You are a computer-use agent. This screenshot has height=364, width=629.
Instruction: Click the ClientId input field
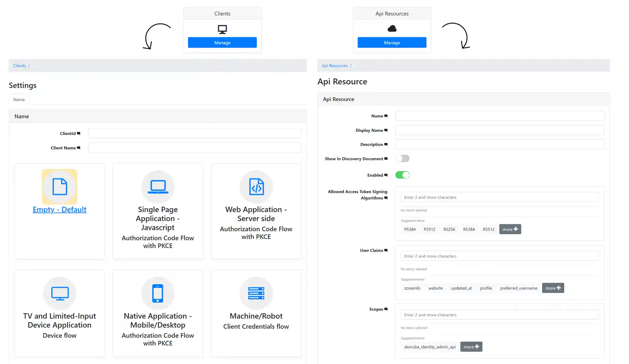pyautogui.click(x=194, y=133)
